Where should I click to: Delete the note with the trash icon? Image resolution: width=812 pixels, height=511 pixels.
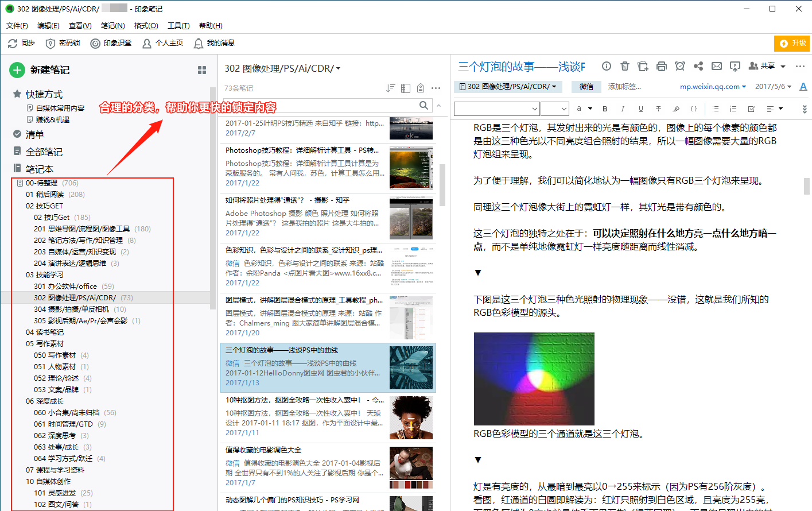[x=625, y=66]
